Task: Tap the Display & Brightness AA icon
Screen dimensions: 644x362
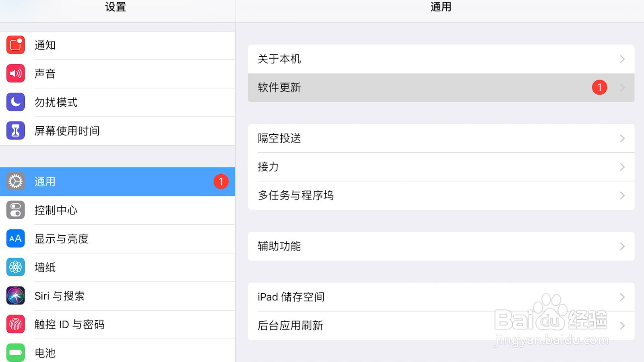Action: (x=16, y=239)
